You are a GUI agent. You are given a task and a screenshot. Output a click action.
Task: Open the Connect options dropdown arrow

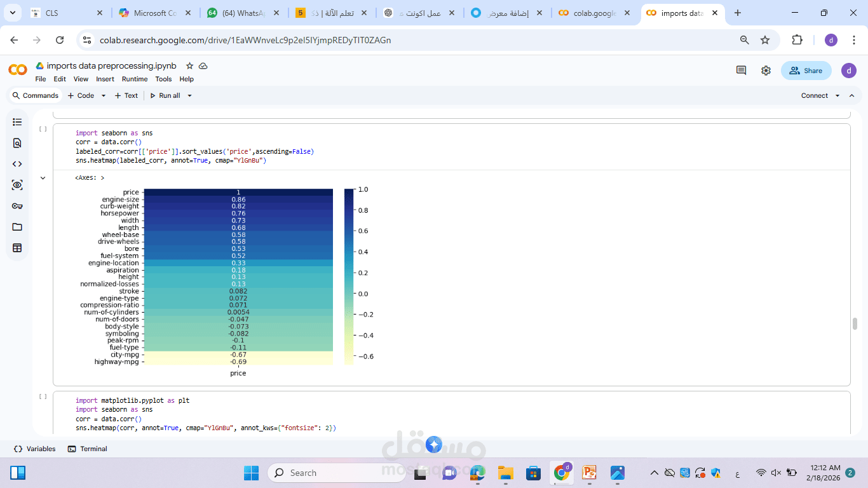click(837, 96)
